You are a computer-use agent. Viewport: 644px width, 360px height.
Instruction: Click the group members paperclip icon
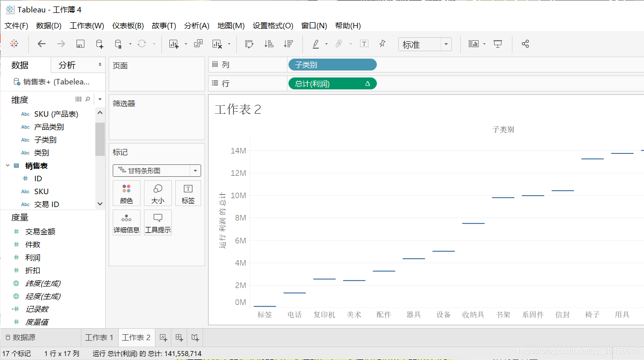coord(339,44)
